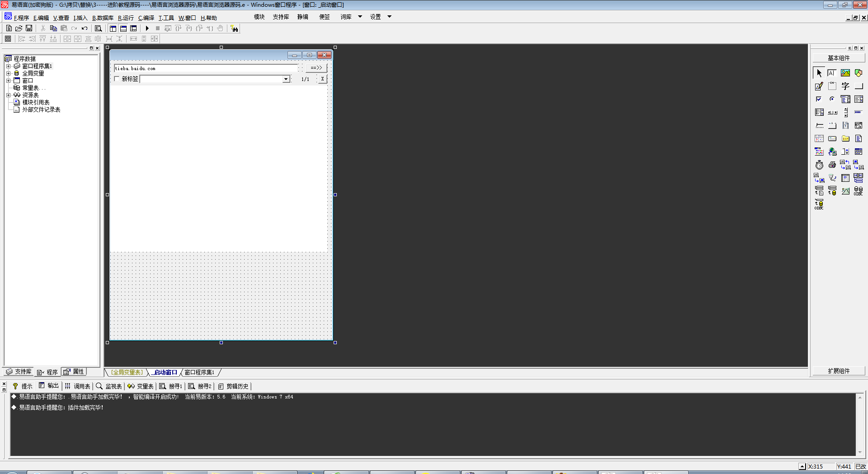Switch to the [全局变量表] editor tab
The image size is (868, 474).
tap(127, 372)
